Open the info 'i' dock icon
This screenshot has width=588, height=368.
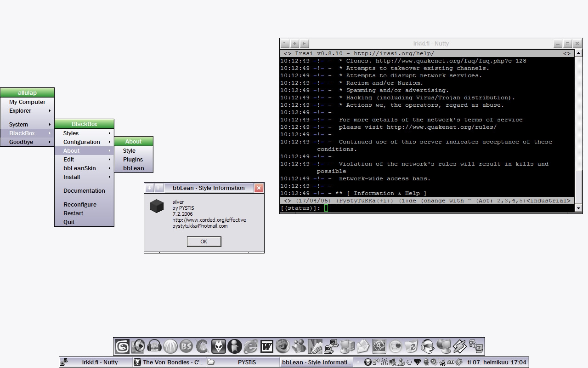coord(234,346)
